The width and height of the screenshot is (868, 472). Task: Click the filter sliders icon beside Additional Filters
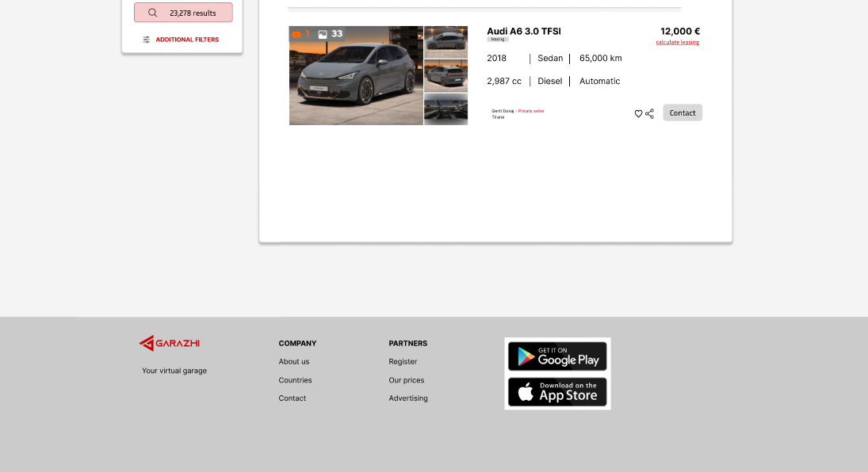(147, 40)
